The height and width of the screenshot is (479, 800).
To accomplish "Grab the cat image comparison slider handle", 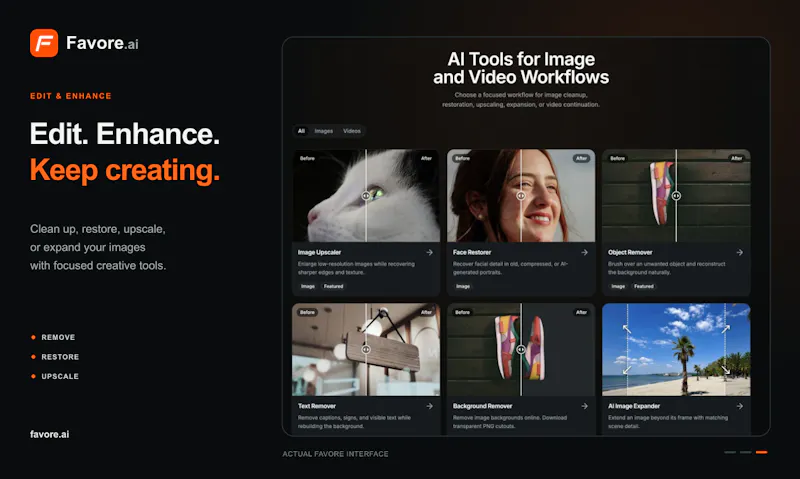I will [366, 196].
